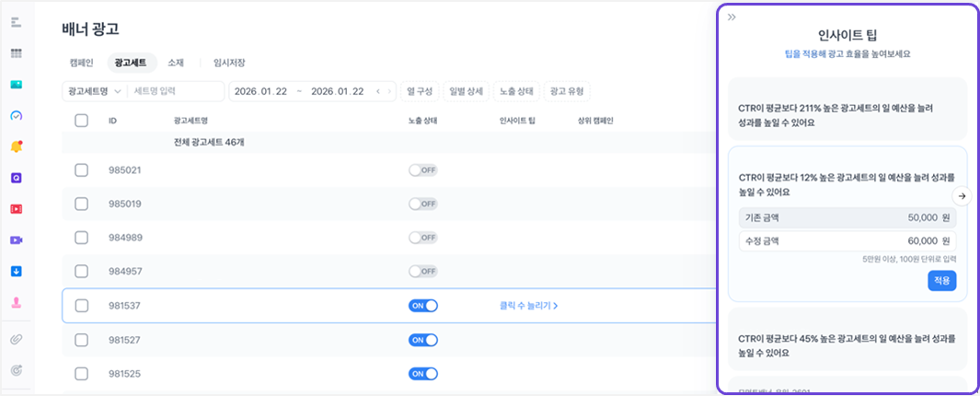Screen dimensions: 980x396
Task: Edit the 수정 금액 60,000 input
Action: click(x=847, y=241)
